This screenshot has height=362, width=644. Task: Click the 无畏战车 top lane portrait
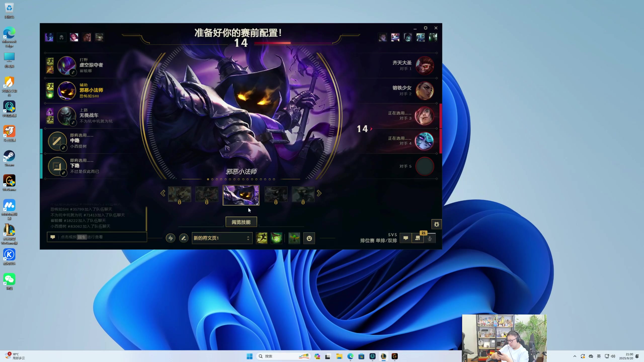[x=67, y=116]
